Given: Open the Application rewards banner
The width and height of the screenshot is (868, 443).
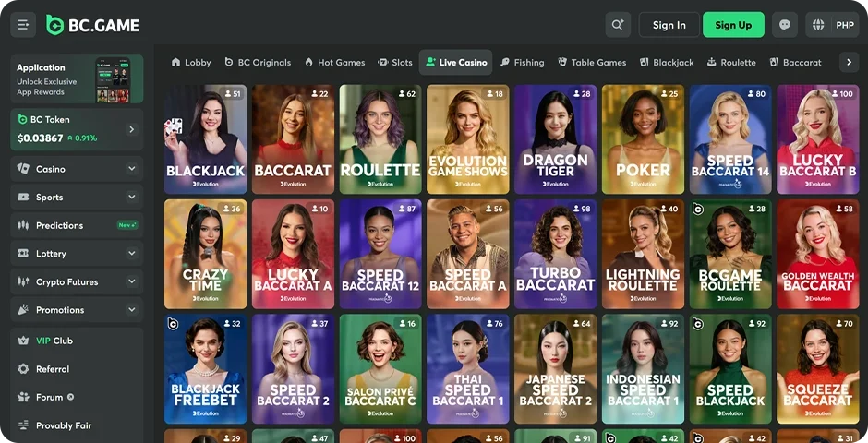Looking at the screenshot, I should [77, 79].
